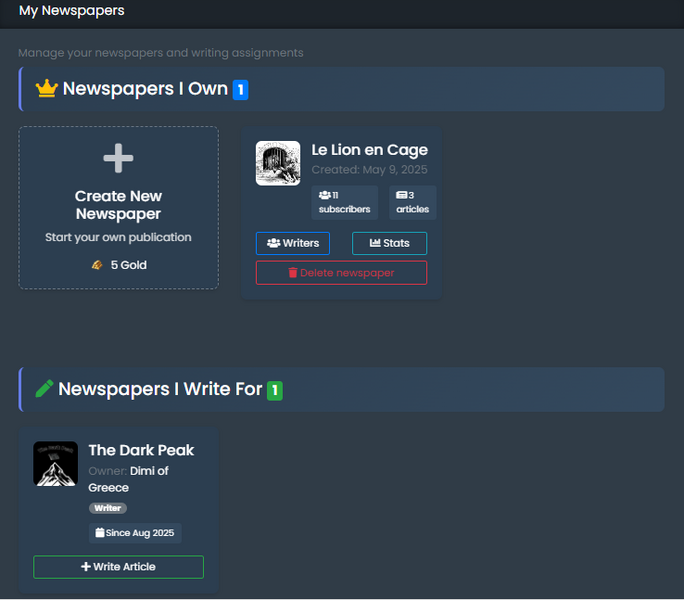Click the Since Aug 2025 badge
Image resolution: width=684 pixels, height=600 pixels.
click(135, 533)
